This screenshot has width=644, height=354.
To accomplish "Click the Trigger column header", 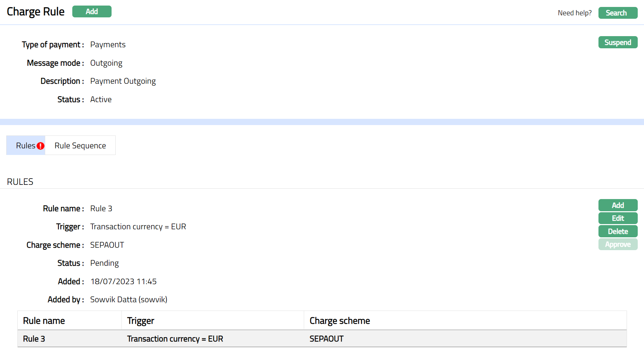I will point(140,321).
